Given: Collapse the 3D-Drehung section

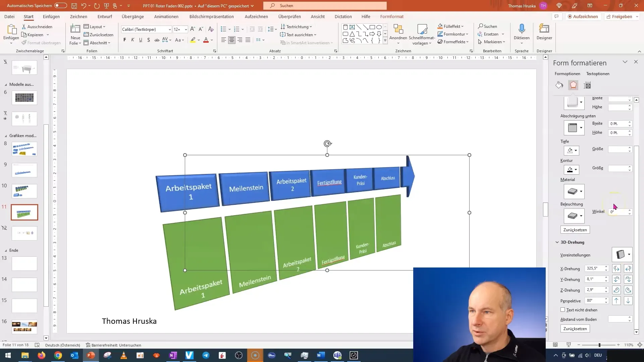Looking at the screenshot, I should click(557, 242).
